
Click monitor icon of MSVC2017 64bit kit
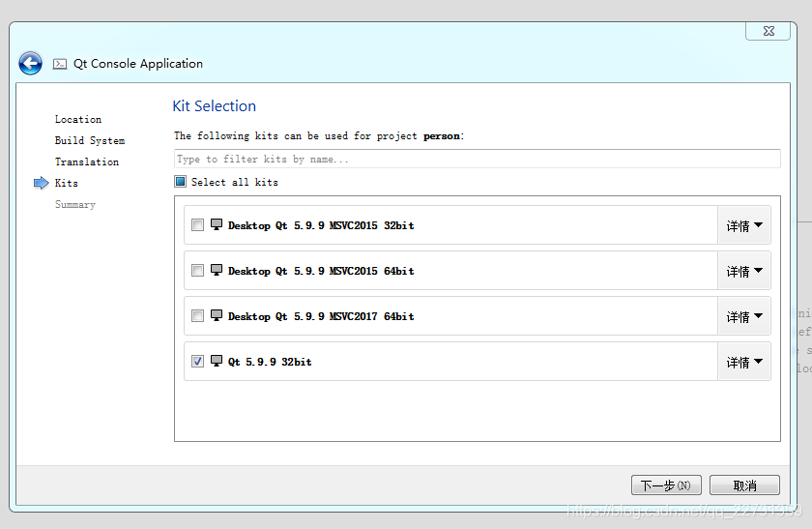pos(217,315)
